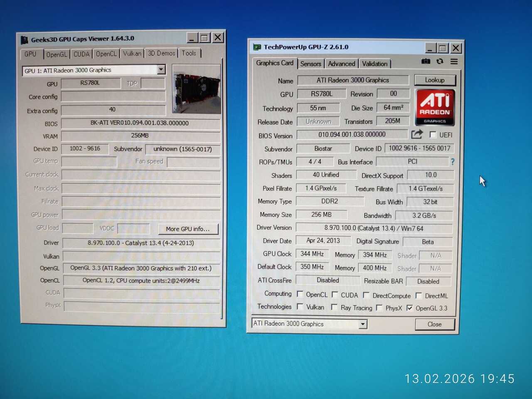The height and width of the screenshot is (399, 532).
Task: Close the GPU Caps Viewer window
Action: 218,38
